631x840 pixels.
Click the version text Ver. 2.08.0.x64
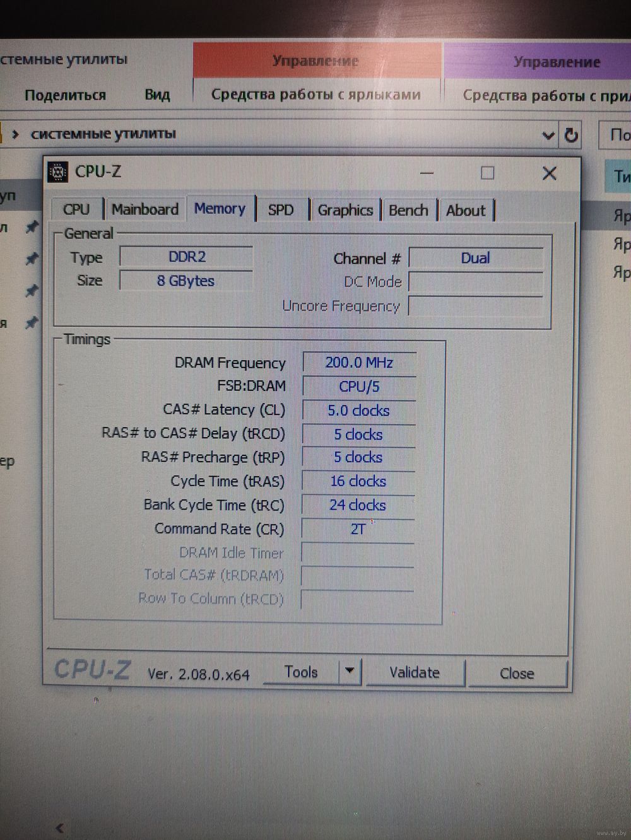199,674
